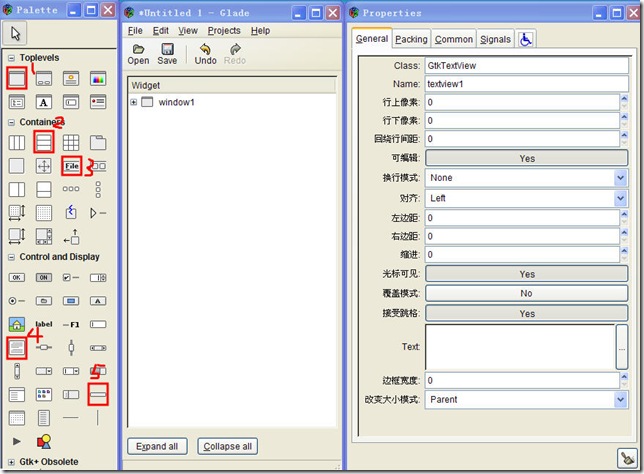This screenshot has width=644, height=474.
Task: Open the Accessibility tab icon
Action: pyautogui.click(x=526, y=39)
